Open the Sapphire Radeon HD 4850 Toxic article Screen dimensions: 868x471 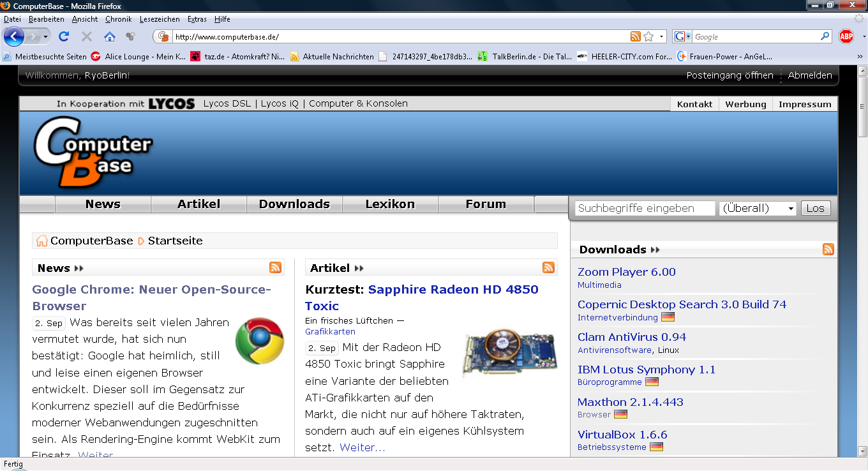click(422, 297)
